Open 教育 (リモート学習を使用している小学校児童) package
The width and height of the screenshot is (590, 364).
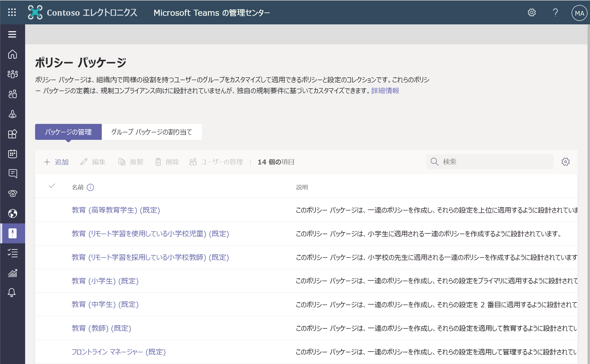click(150, 234)
